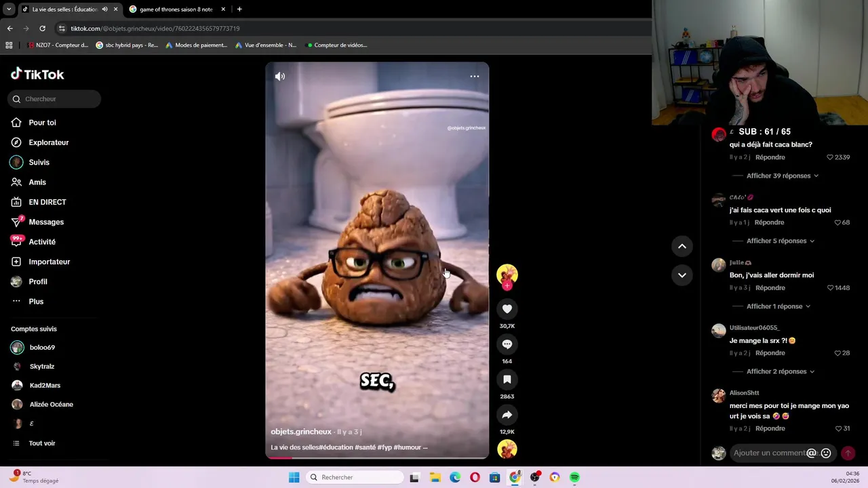The height and width of the screenshot is (488, 868).
Task: Expand Afficher 39 réponses
Action: [x=783, y=176]
